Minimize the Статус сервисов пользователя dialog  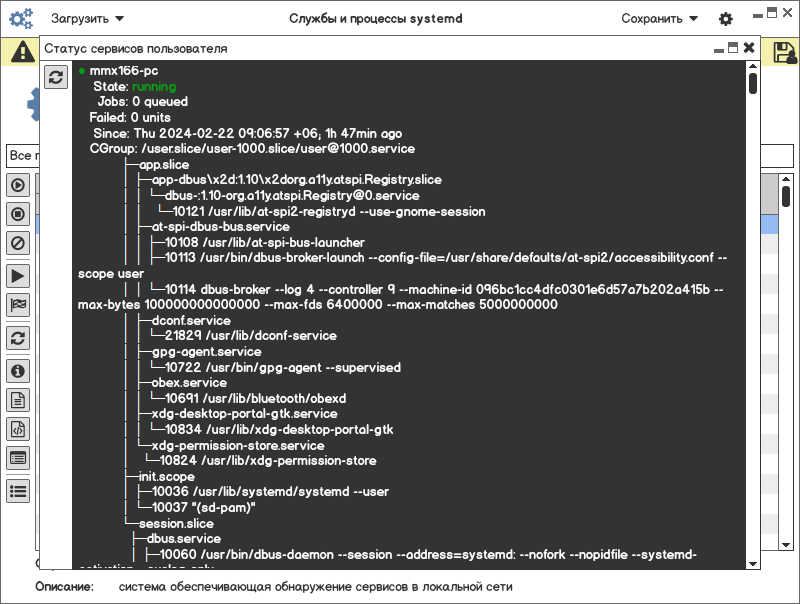click(719, 49)
